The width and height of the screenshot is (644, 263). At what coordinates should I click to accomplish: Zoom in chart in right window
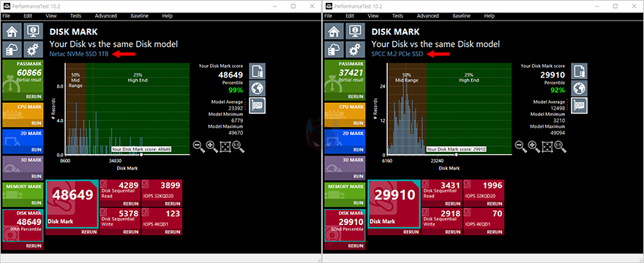tap(534, 146)
